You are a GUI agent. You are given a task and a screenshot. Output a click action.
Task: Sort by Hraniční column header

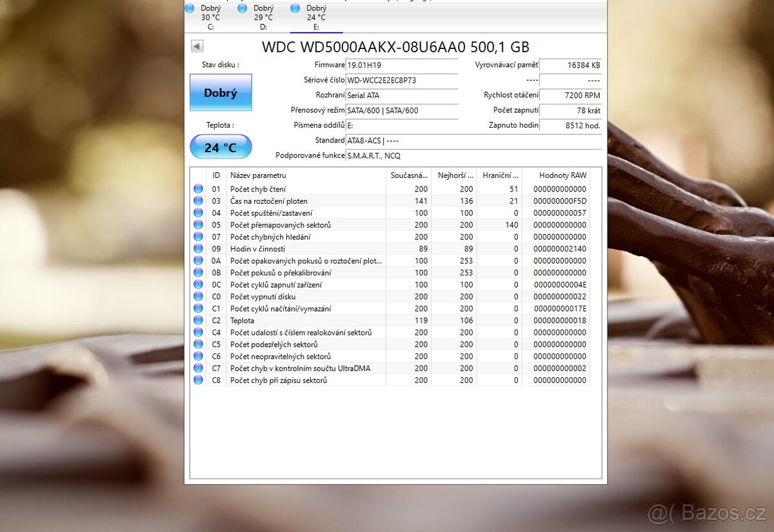pyautogui.click(x=499, y=175)
